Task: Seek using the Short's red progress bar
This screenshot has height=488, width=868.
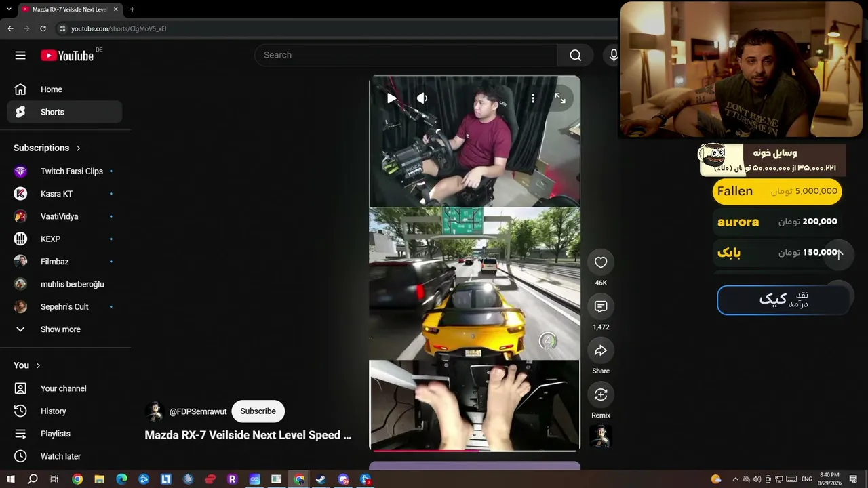Action: pos(474,449)
